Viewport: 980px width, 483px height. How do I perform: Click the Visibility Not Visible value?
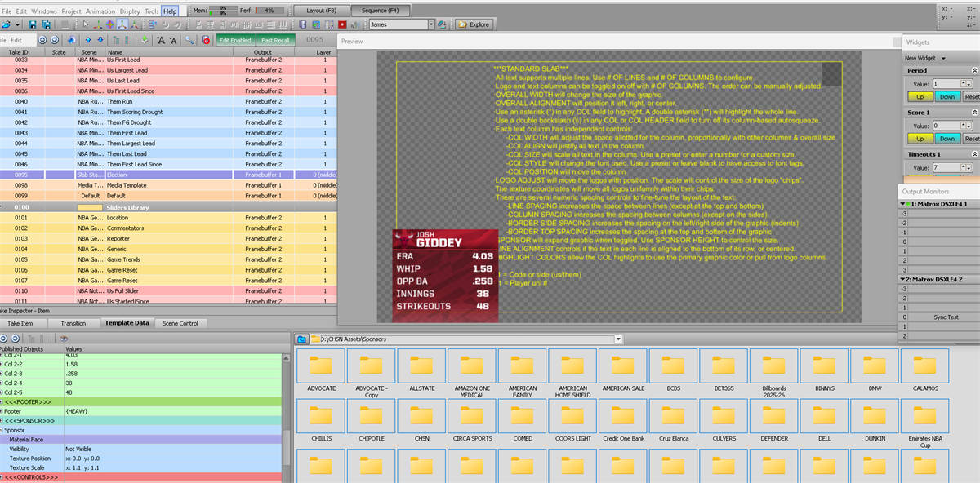click(x=172, y=449)
